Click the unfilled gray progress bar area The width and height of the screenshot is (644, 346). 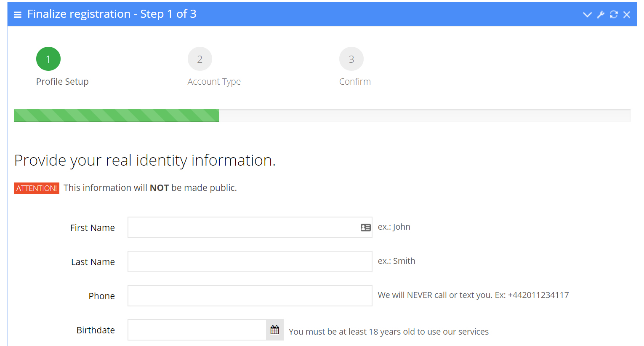pos(424,115)
